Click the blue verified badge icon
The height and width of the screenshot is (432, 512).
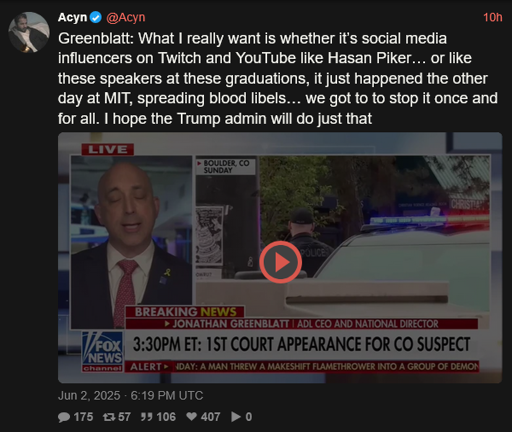tap(96, 17)
